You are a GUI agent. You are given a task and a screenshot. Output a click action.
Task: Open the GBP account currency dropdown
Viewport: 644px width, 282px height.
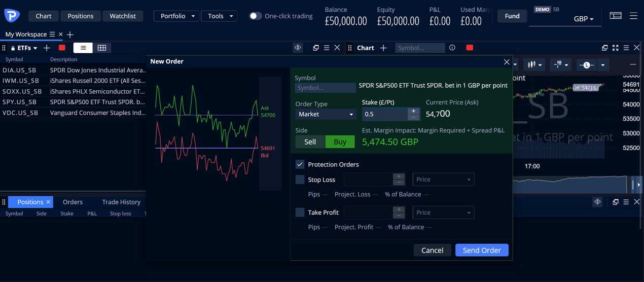tap(584, 19)
